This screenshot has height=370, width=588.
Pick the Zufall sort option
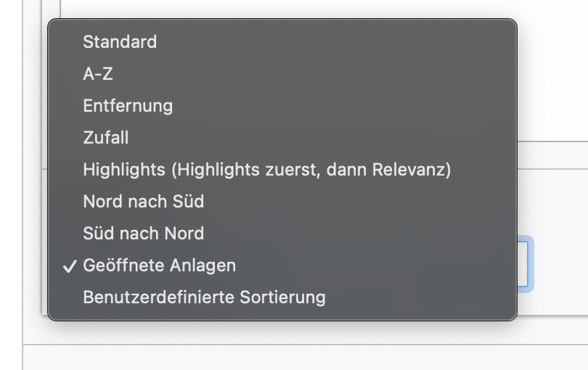pyautogui.click(x=282, y=138)
